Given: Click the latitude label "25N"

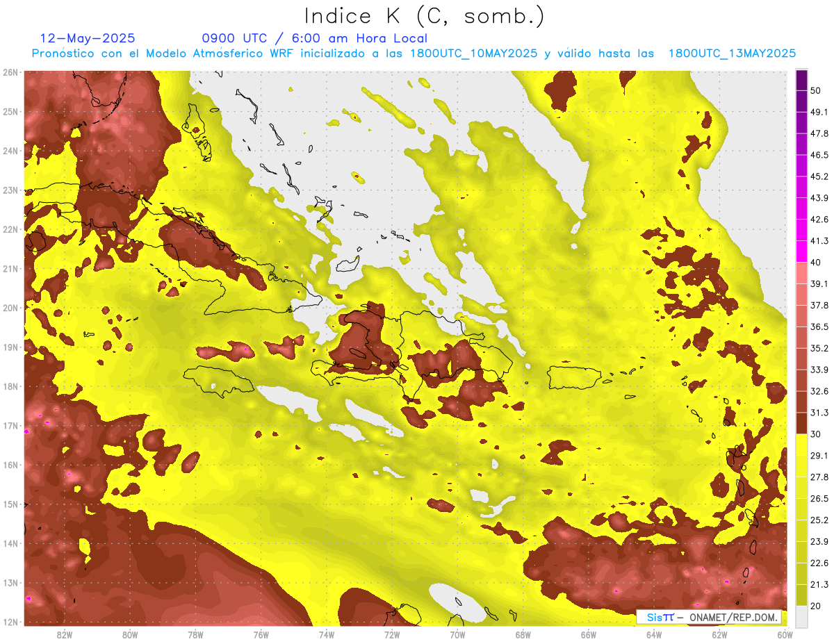Looking at the screenshot, I should 10,112.
